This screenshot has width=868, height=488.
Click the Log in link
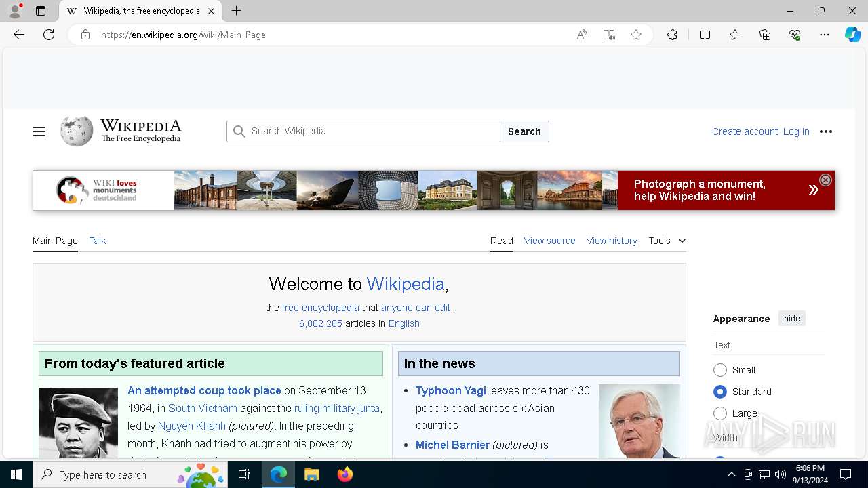796,131
